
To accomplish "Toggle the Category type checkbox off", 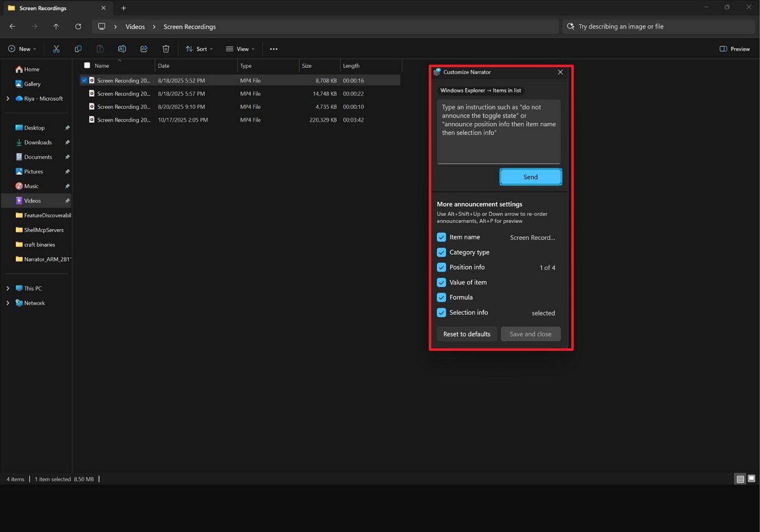I will pyautogui.click(x=441, y=252).
